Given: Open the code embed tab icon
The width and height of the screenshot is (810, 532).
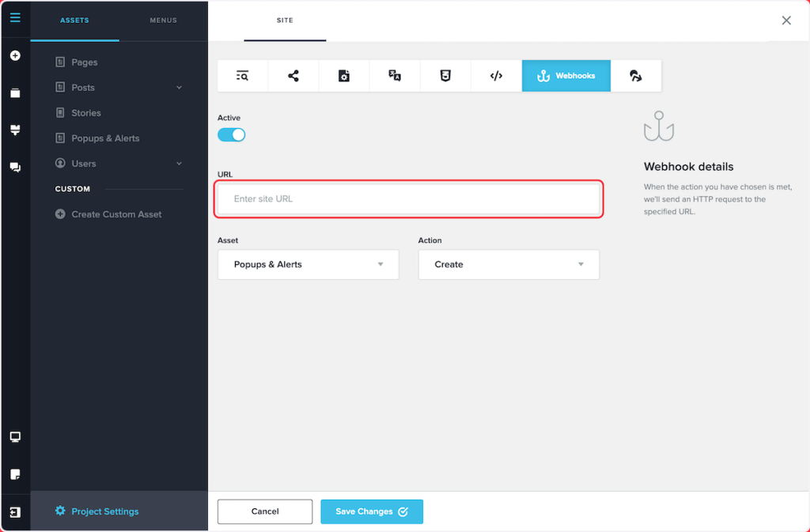Looking at the screenshot, I should [x=496, y=76].
